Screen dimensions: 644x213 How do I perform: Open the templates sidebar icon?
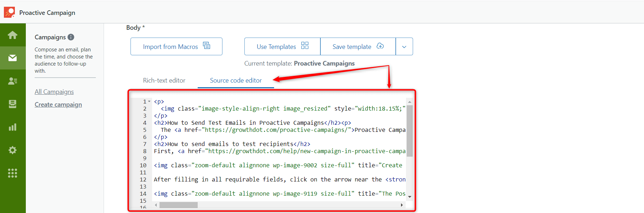click(13, 104)
